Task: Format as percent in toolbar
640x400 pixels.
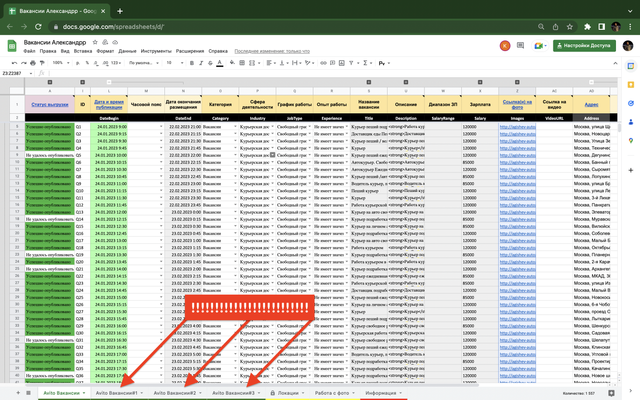Action: pyautogui.click(x=87, y=63)
